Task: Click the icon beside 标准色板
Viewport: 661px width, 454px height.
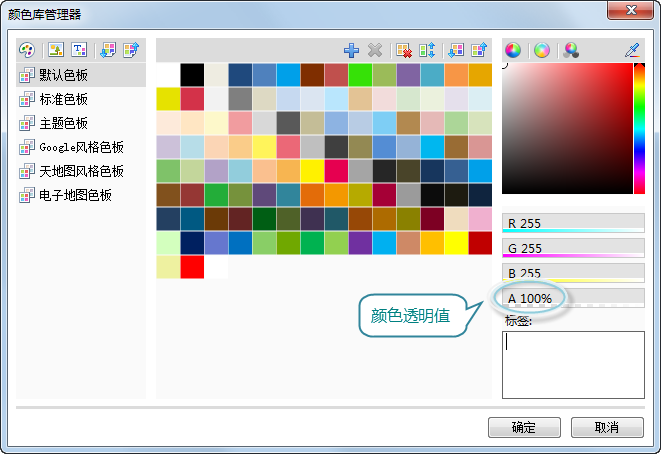Action: tap(27, 99)
